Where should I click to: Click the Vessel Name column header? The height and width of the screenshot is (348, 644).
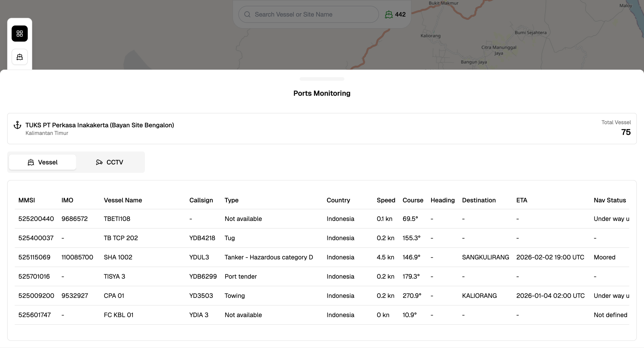(x=123, y=200)
